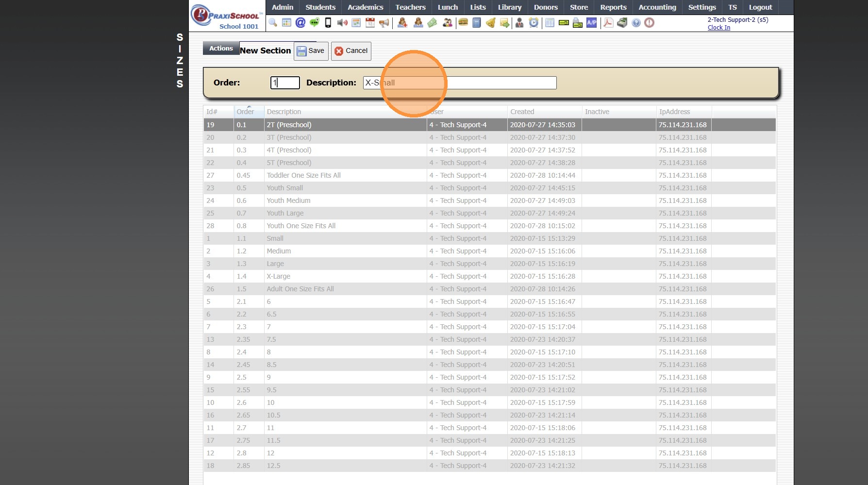Click Logout in the top menu
The width and height of the screenshot is (868, 485).
(x=760, y=7)
